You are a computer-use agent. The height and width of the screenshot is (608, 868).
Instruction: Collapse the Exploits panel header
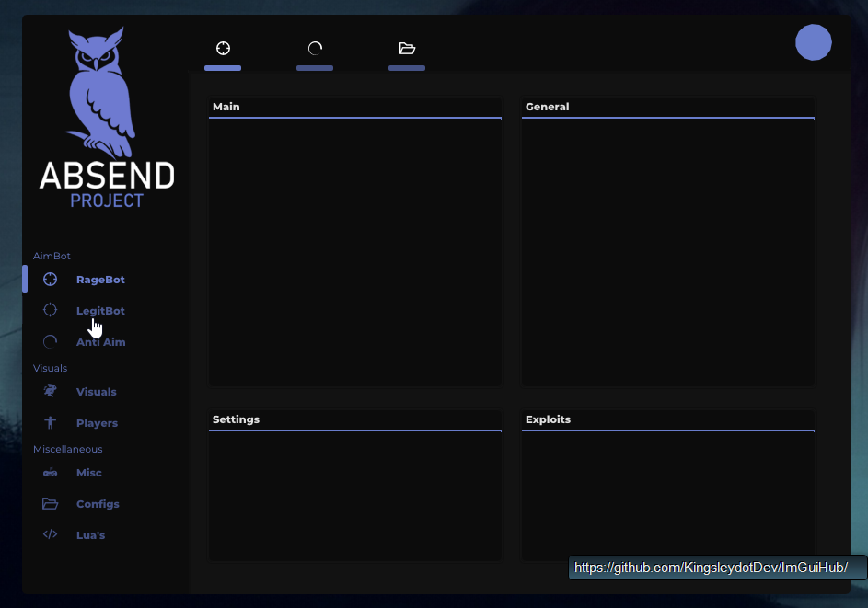tap(667, 419)
